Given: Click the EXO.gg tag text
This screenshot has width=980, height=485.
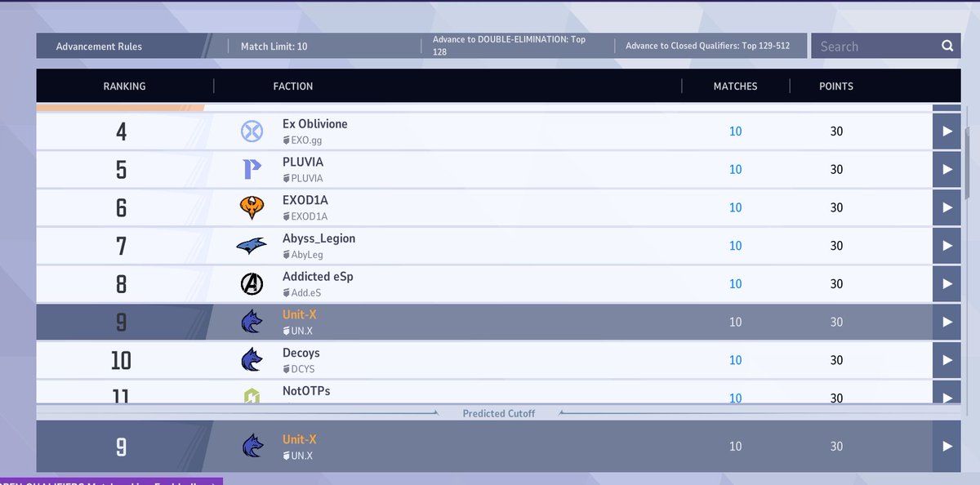Looking at the screenshot, I should click(306, 140).
